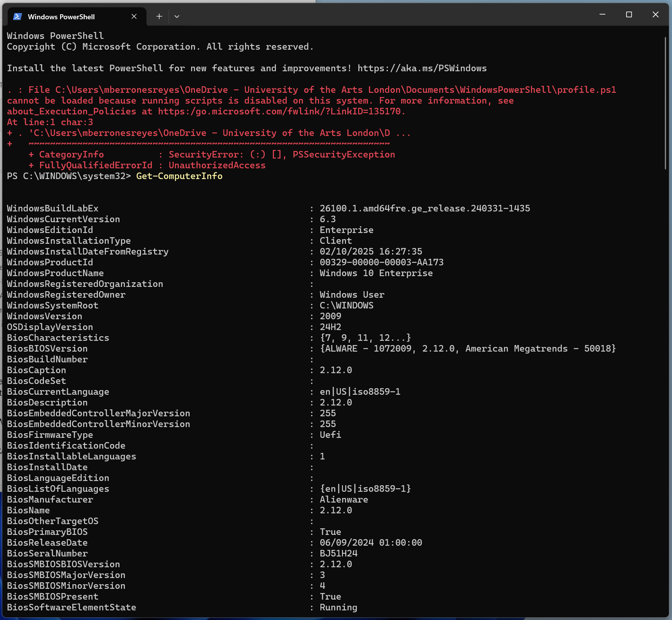
Task: Click the minimize window icon
Action: (602, 14)
